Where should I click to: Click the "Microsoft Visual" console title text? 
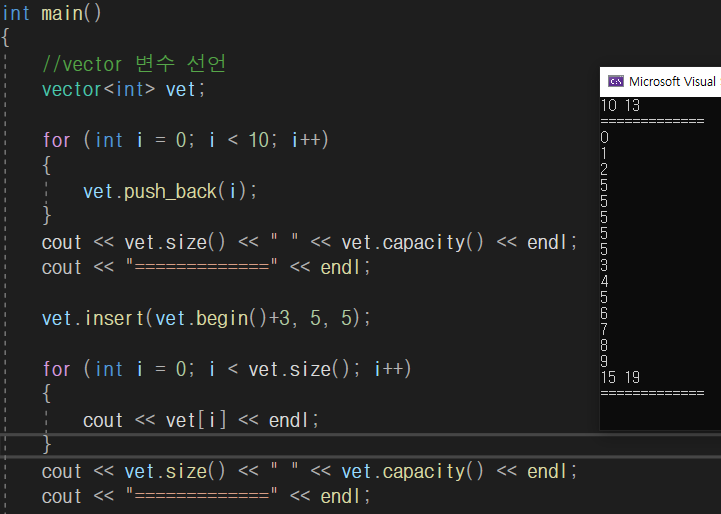pyautogui.click(x=672, y=82)
